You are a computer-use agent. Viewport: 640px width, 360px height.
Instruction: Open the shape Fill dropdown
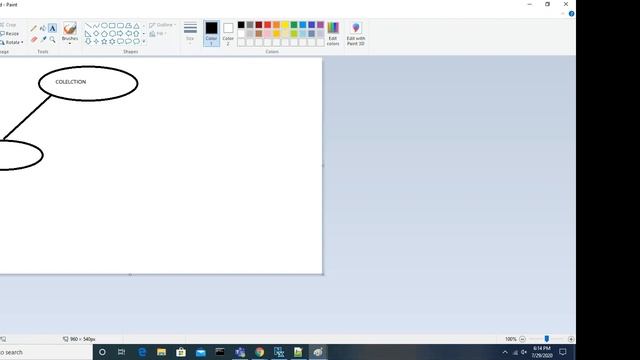coord(158,33)
